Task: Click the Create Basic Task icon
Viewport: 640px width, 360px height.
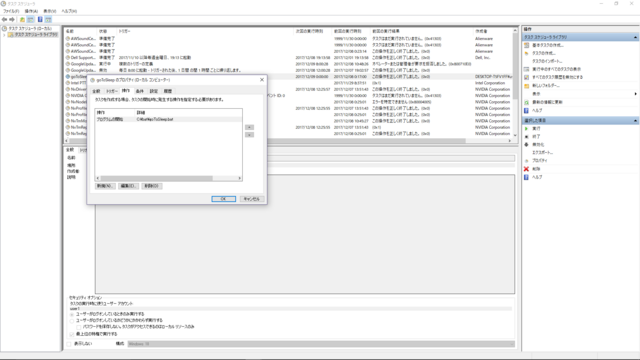Action: [x=527, y=45]
